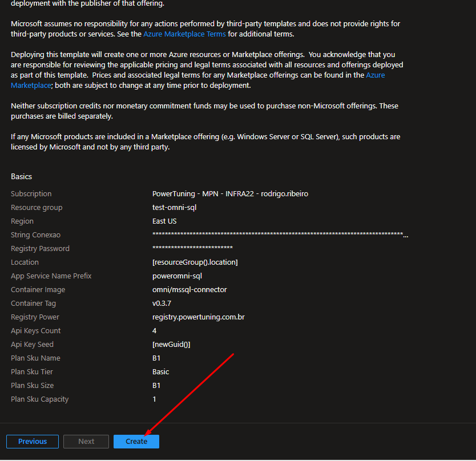Screen dimensions: 476x461
Task: Click the PowerTuning subscription value
Action: (231, 194)
